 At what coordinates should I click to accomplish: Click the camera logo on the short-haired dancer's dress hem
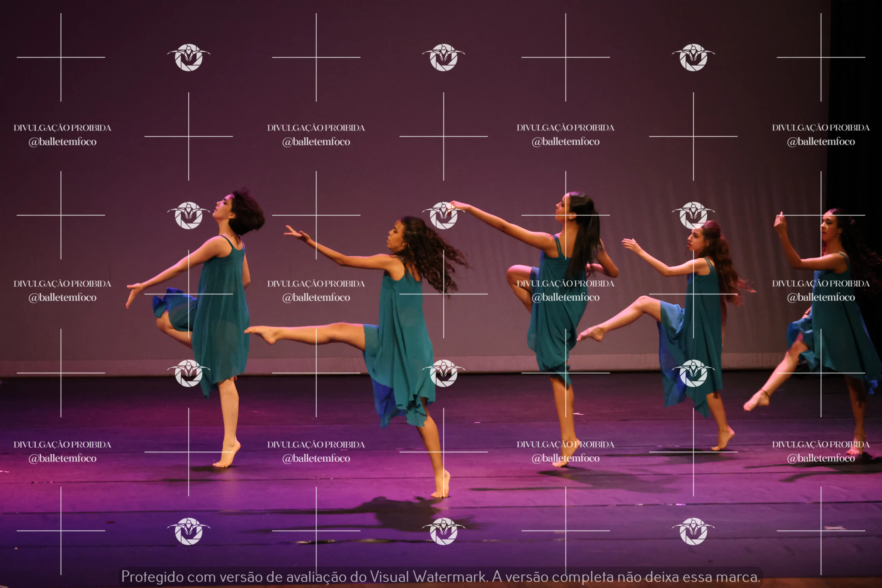click(x=189, y=373)
